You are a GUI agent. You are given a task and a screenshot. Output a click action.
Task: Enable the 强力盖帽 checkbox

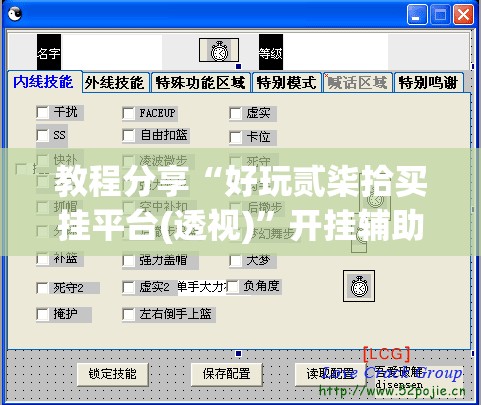pyautogui.click(x=129, y=260)
